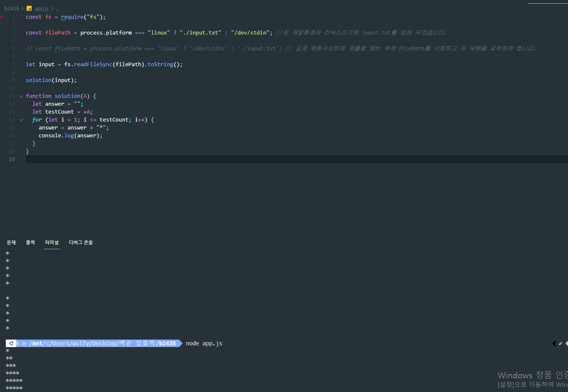Open the app.js breadcrumb dropdown
The height and width of the screenshot is (392, 568).
click(x=42, y=8)
